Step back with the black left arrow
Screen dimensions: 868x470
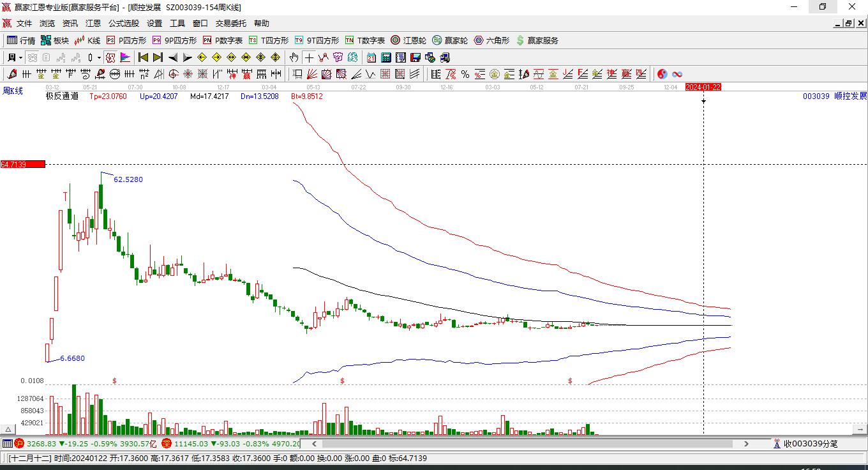[x=172, y=57]
